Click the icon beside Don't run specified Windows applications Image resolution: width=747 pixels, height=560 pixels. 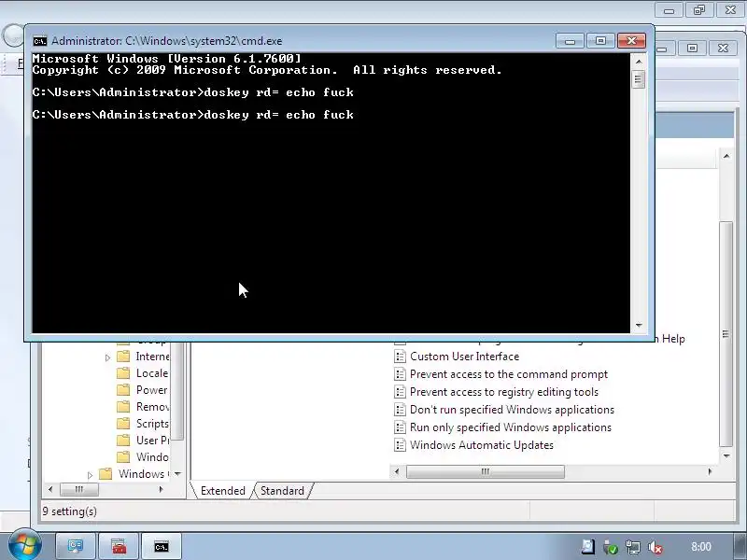(400, 409)
